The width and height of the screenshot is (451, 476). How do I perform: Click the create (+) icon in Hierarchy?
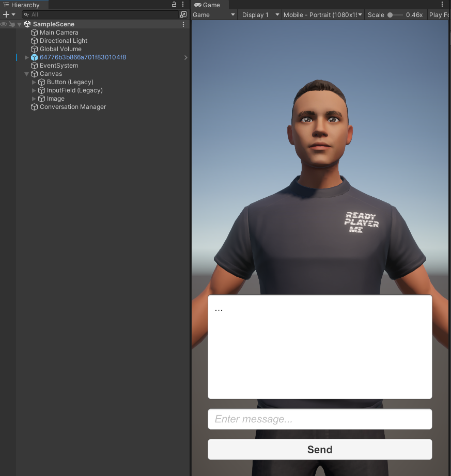point(5,14)
